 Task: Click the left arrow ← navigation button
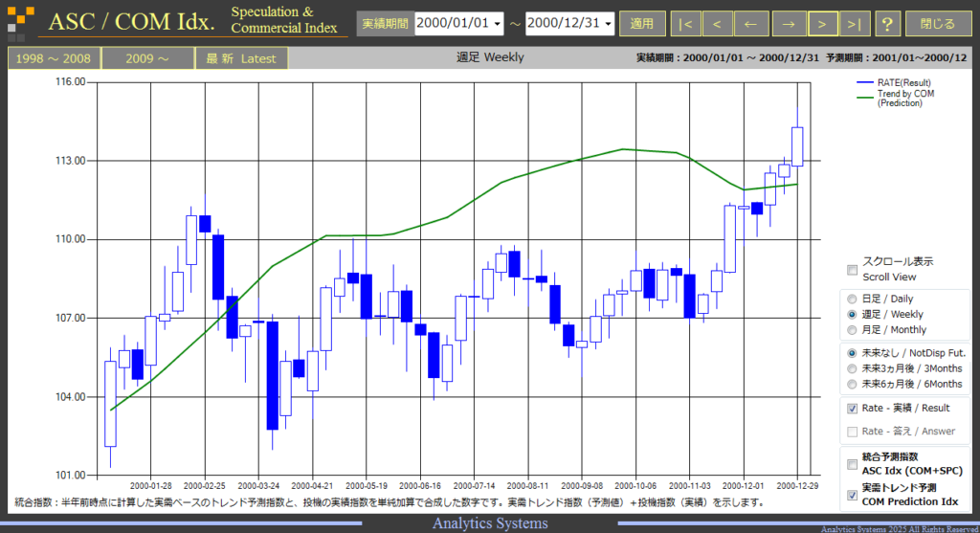pos(750,24)
